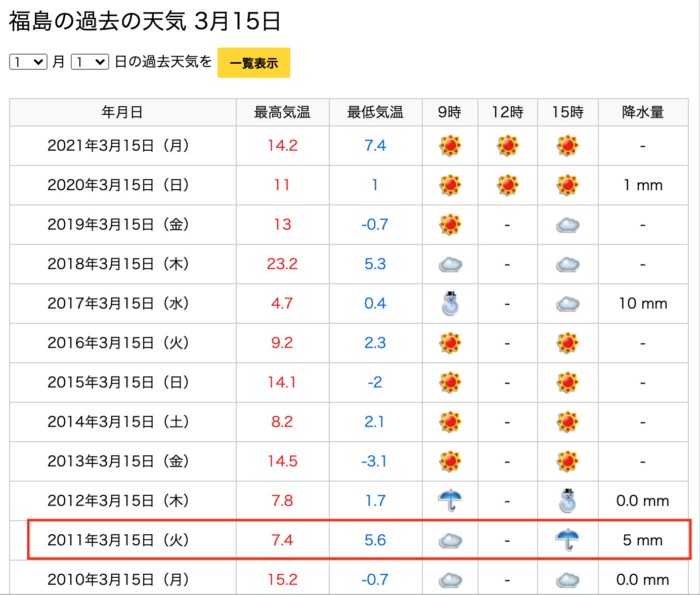Click the 2020 row 12時 sunny icon
700x595 pixels.
[x=508, y=185]
